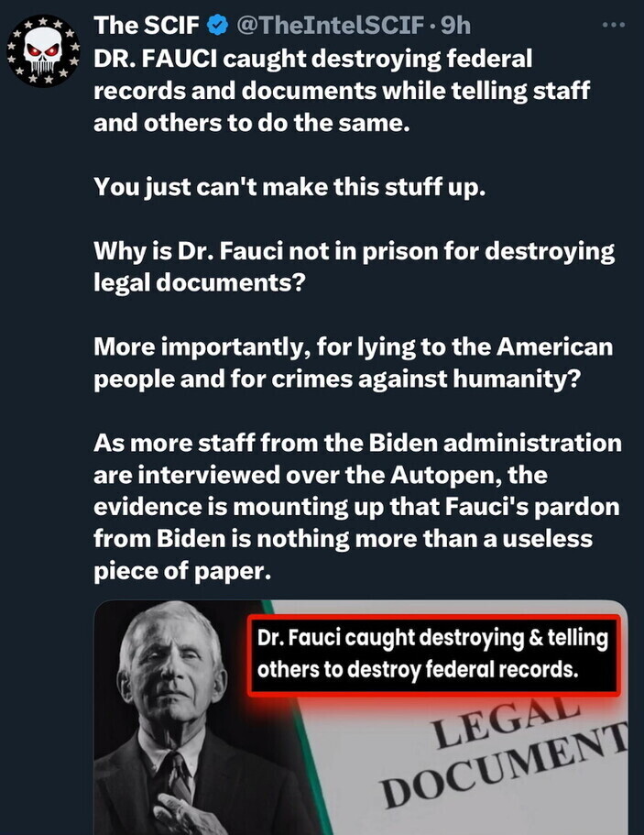644x835 pixels.
Task: Open the three-dot more options menu
Action: (x=614, y=25)
